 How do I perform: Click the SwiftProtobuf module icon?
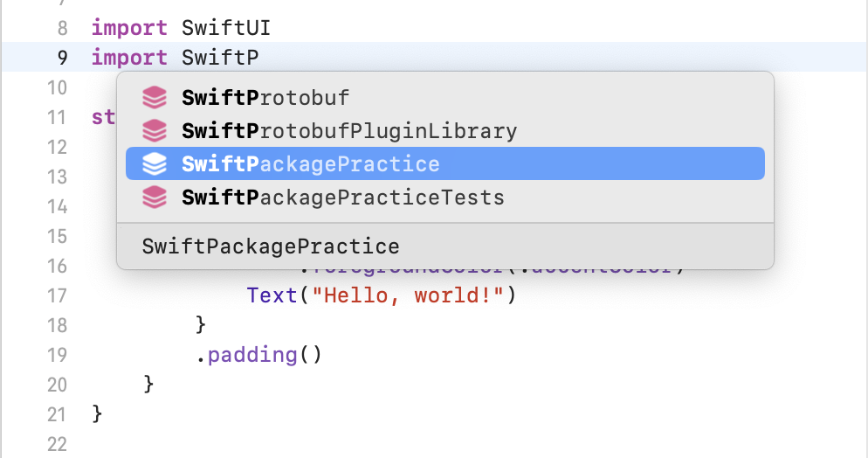tap(155, 98)
